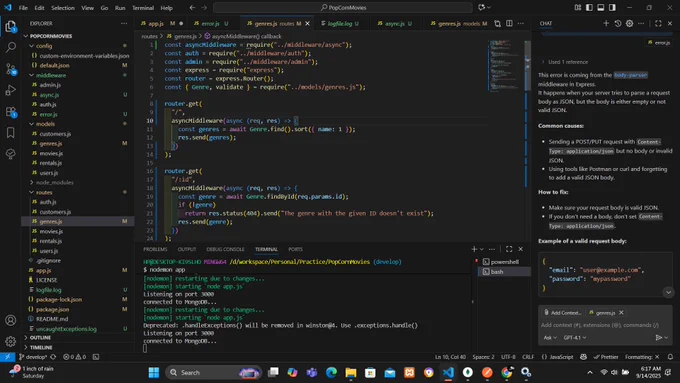
Task: Click the develop branch in status bar
Action: [33, 357]
